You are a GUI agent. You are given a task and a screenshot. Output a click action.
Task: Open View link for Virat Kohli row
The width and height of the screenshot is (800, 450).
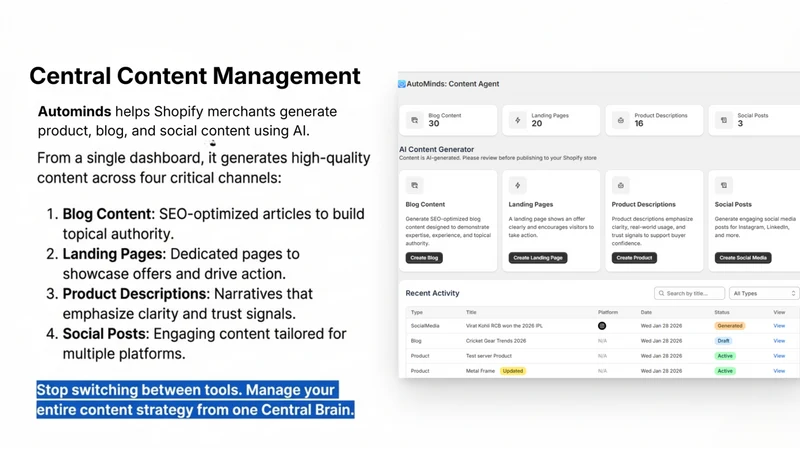779,326
